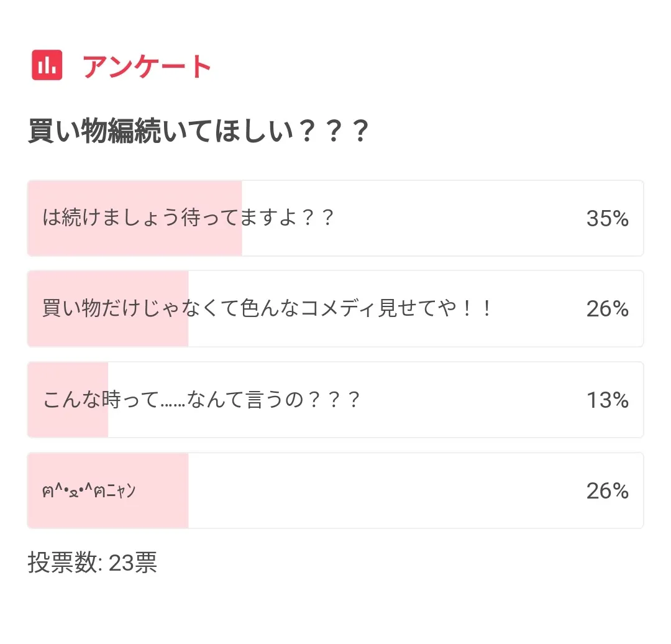Pick the cat emoticon ニャン option
The height and width of the screenshot is (644, 671).
pyautogui.click(x=89, y=491)
